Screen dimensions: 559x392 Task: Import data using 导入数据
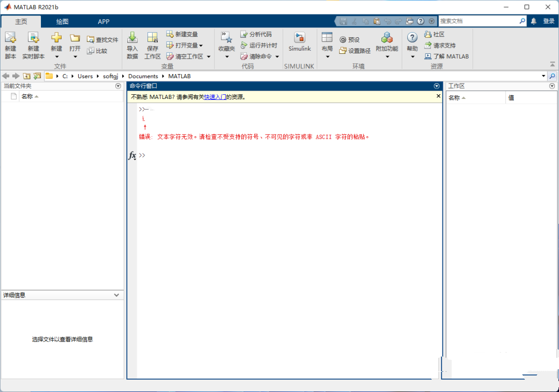pyautogui.click(x=133, y=45)
